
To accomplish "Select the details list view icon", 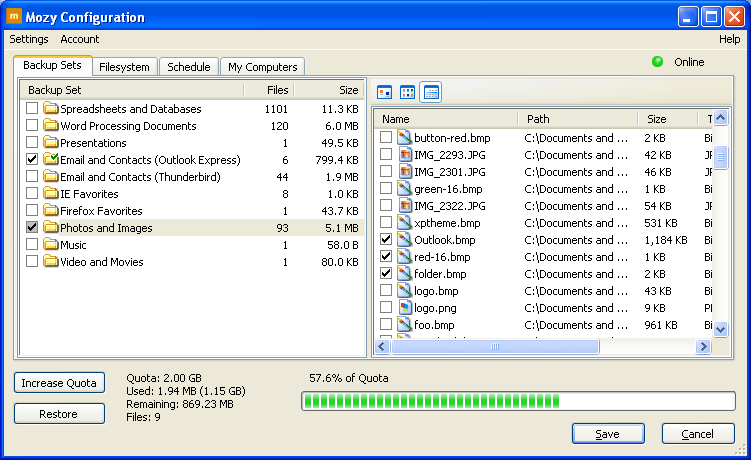I will (431, 93).
